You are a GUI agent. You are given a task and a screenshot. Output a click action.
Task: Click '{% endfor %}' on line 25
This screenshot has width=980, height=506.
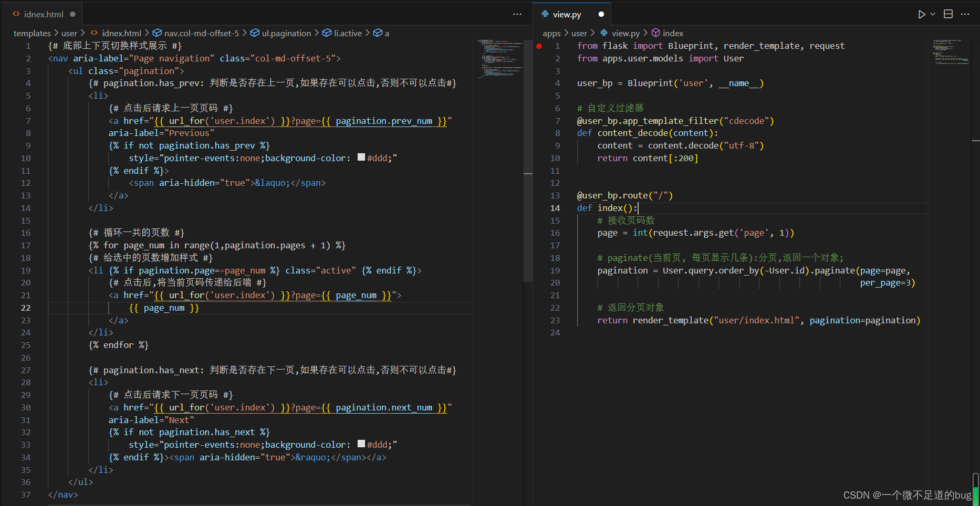(119, 345)
